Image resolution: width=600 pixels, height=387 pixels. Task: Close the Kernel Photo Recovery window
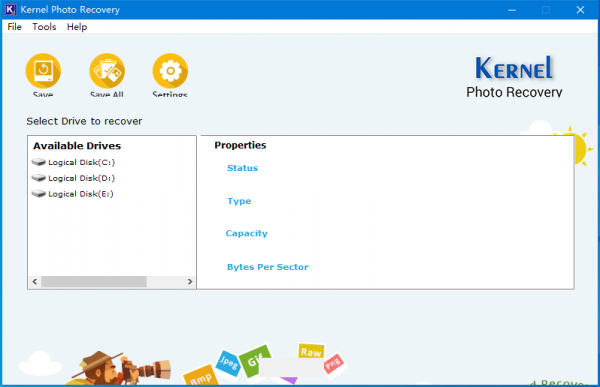pos(580,10)
